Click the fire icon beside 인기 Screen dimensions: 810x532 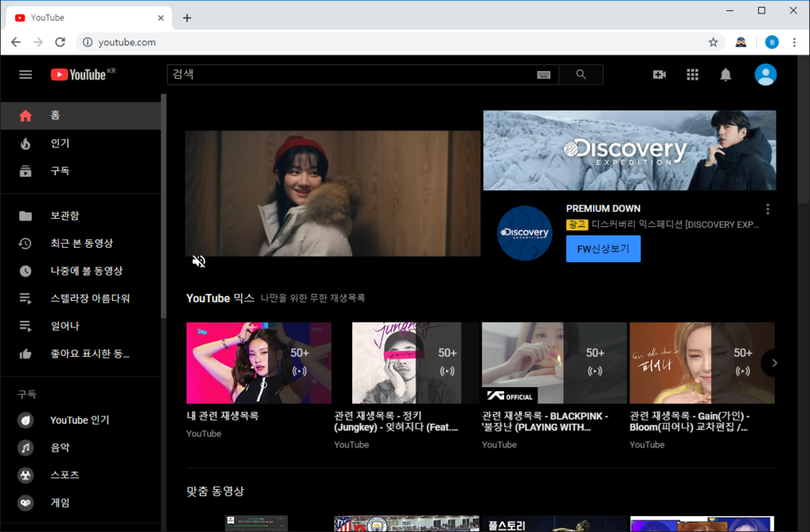(25, 143)
